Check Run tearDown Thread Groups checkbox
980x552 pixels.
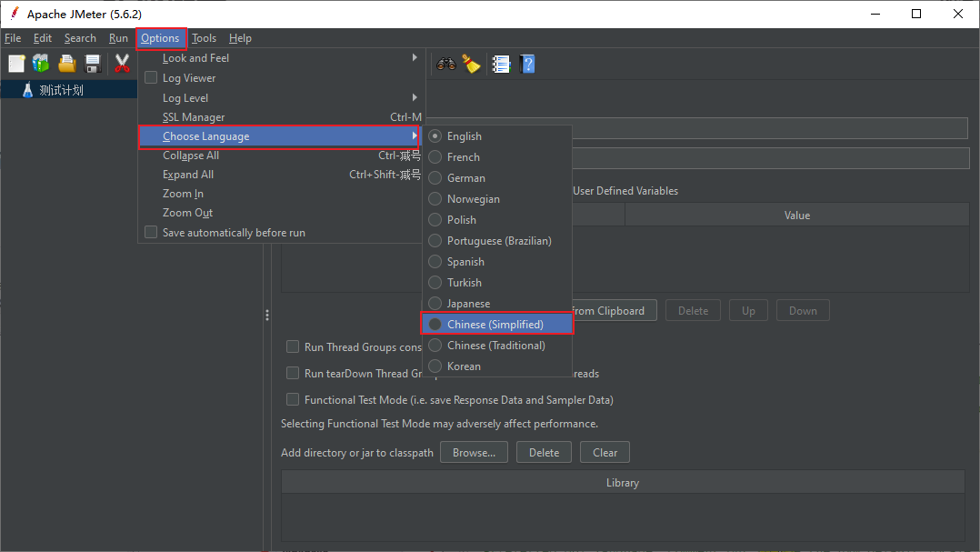[x=293, y=373]
